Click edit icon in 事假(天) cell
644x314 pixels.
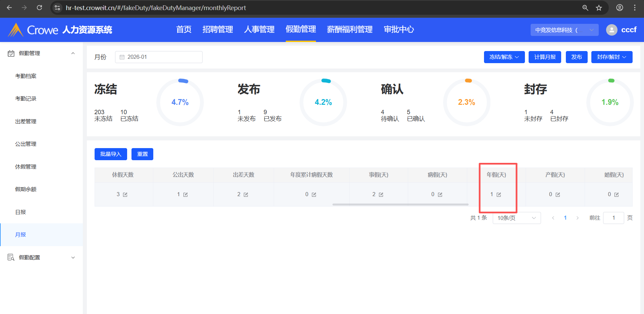tap(381, 195)
